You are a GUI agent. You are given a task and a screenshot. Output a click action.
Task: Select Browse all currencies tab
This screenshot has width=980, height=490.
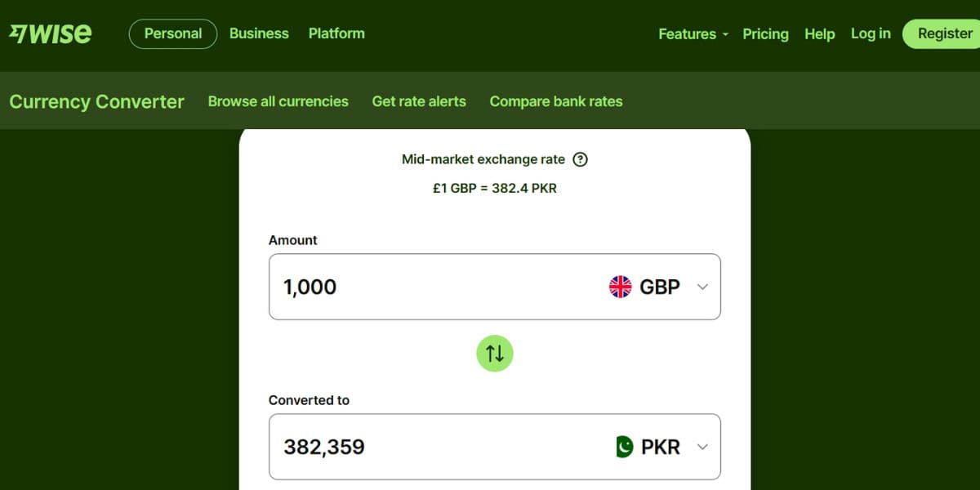click(x=278, y=101)
